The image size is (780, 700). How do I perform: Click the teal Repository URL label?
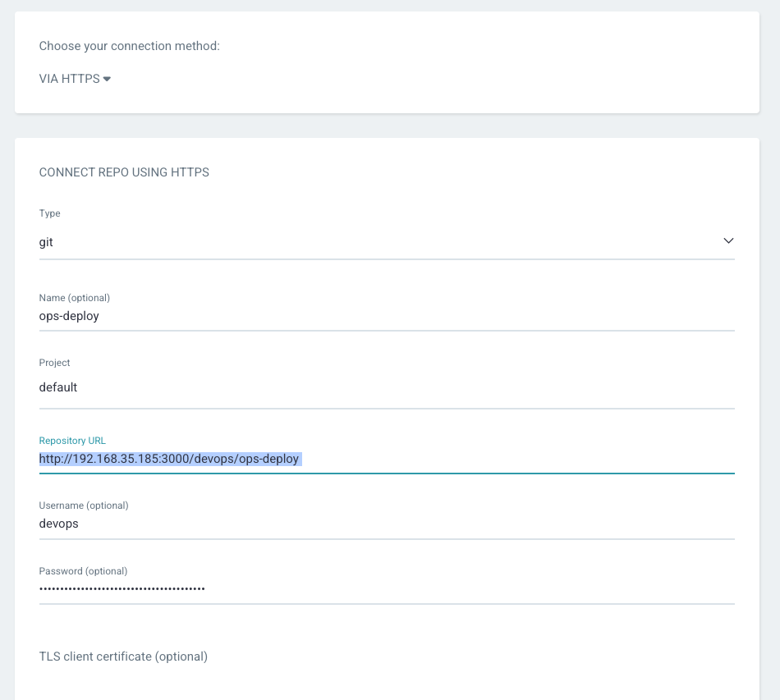click(72, 441)
